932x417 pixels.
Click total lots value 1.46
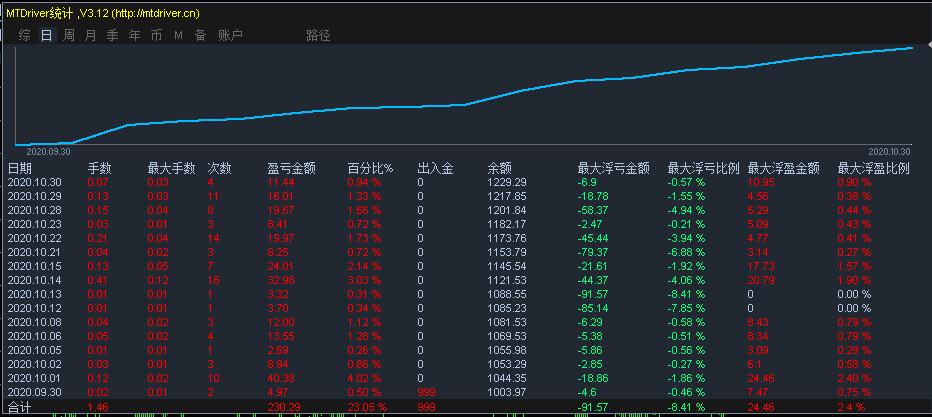[98, 407]
